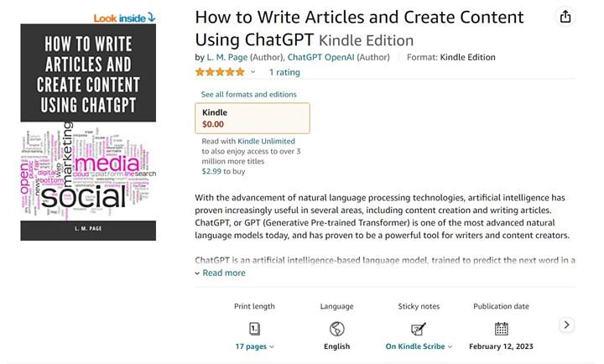
Task: Open See all formats and editions
Action: (x=249, y=95)
